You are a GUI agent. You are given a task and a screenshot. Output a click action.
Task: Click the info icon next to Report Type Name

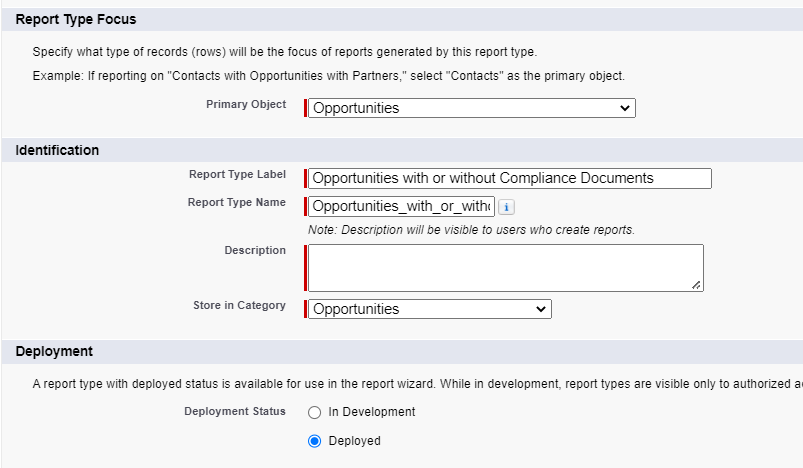506,207
